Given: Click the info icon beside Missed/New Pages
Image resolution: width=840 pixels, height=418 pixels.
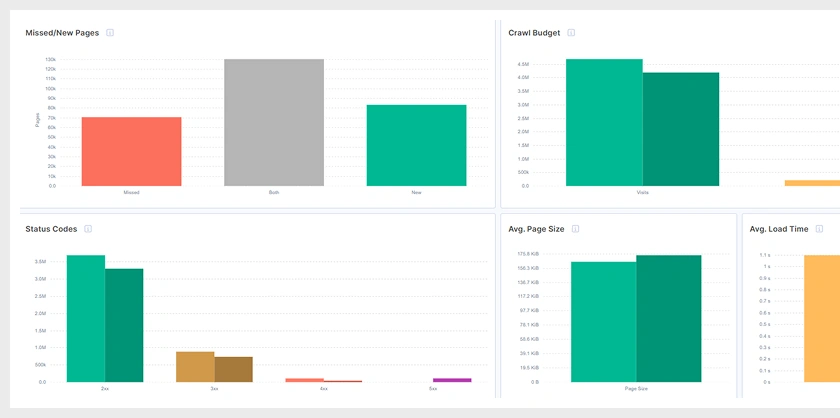Looking at the screenshot, I should pos(110,33).
